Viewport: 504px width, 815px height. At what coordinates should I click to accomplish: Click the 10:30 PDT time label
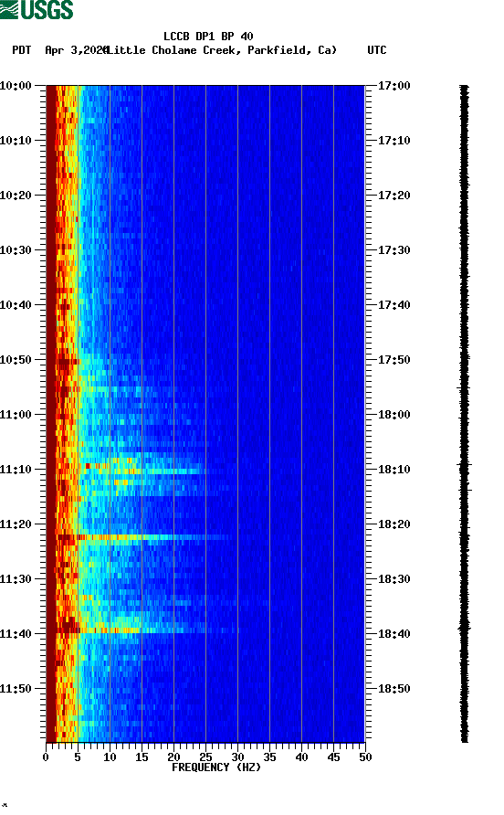point(16,250)
